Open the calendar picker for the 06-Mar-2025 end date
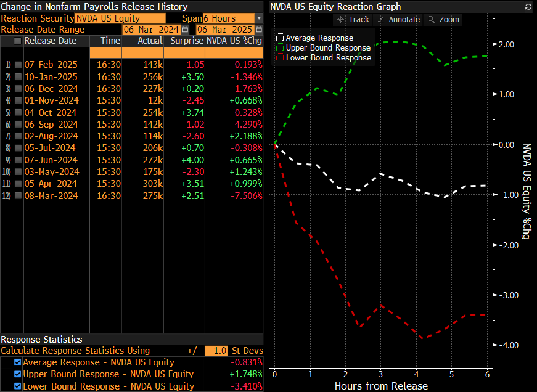Screen dimensions: 537x392 [259, 30]
